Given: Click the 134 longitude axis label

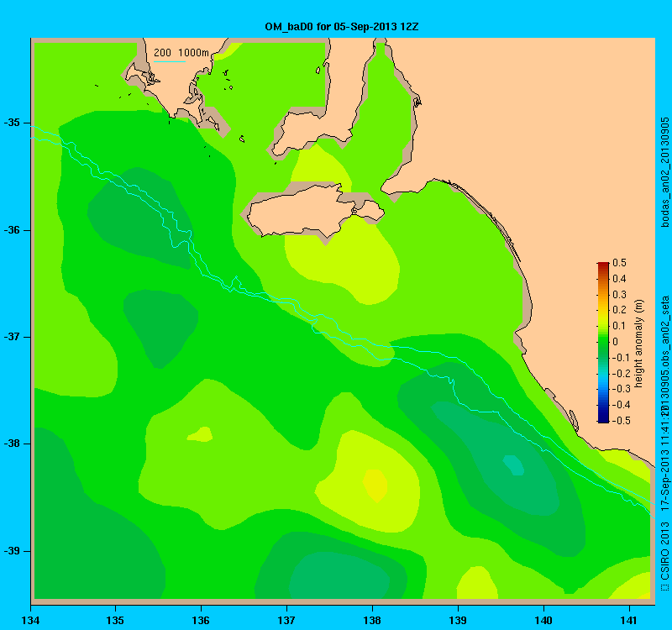Looking at the screenshot, I should [x=30, y=621].
